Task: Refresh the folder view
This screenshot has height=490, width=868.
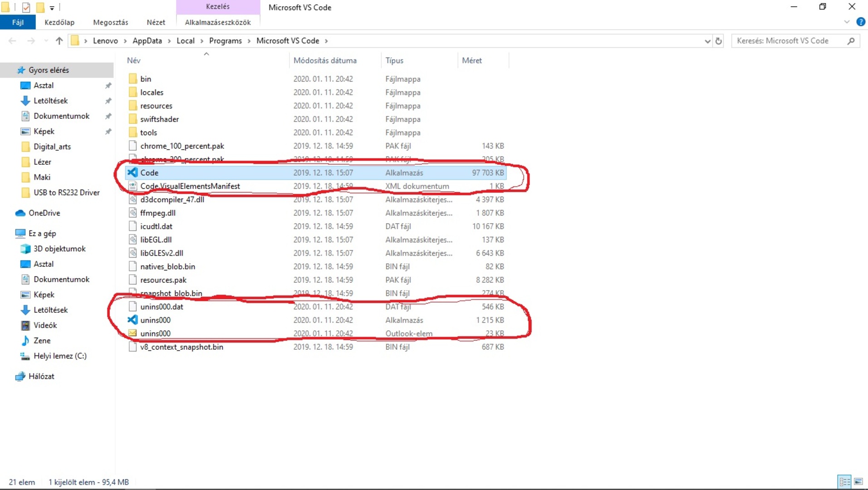Action: tap(718, 41)
